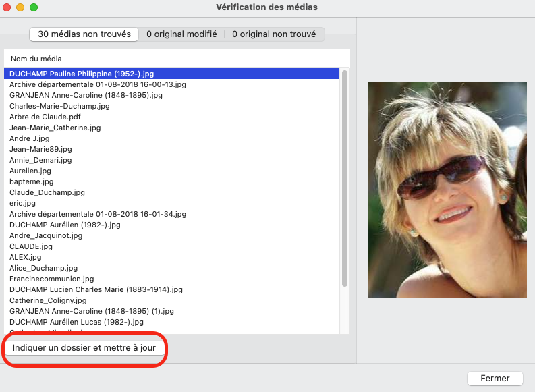This screenshot has height=392, width=535.
Task: Select the 'Alice_Duchamp.jpg' row
Action: click(x=43, y=268)
